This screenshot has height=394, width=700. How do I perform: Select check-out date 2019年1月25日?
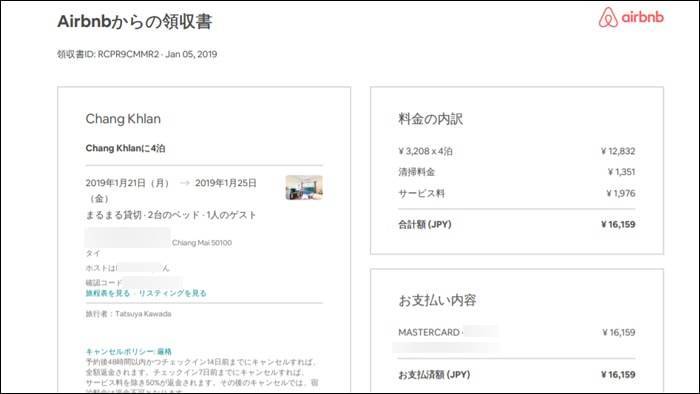click(226, 183)
